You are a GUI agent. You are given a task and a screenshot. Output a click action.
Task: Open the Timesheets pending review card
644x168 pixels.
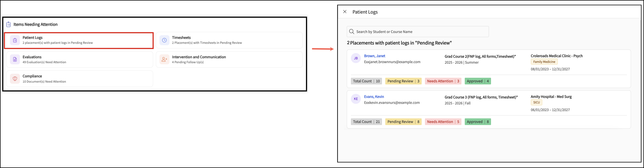[229, 40]
